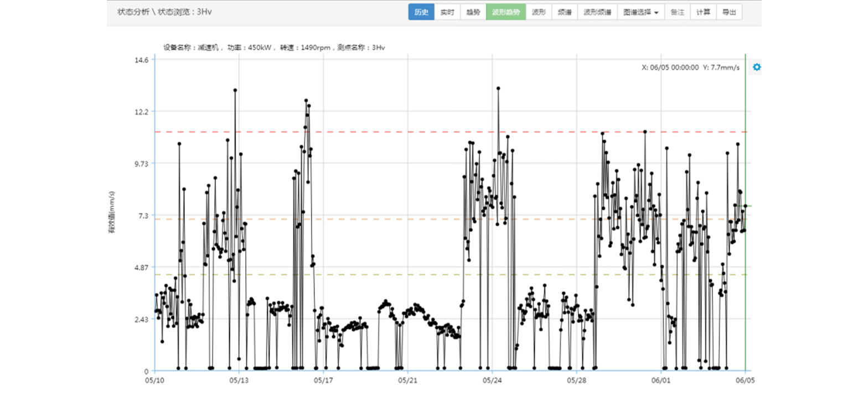Enable the standalone 波形 chart button
This screenshot has height=396, width=868.
tap(539, 12)
